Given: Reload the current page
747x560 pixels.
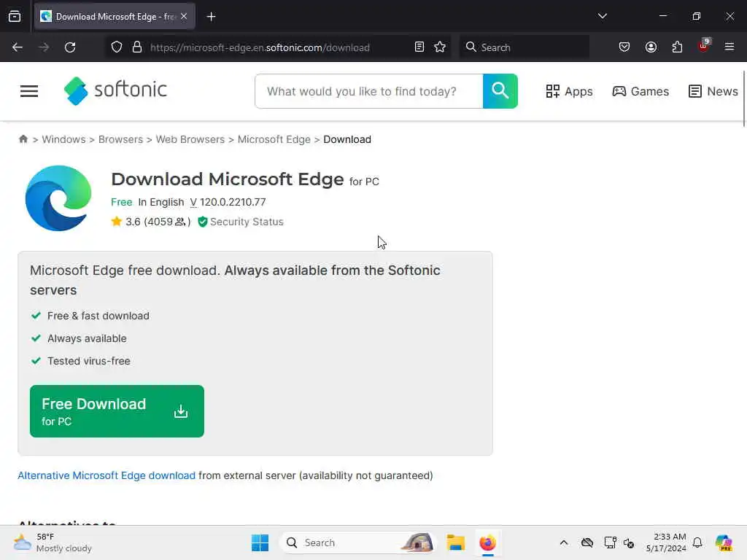Looking at the screenshot, I should tap(70, 47).
